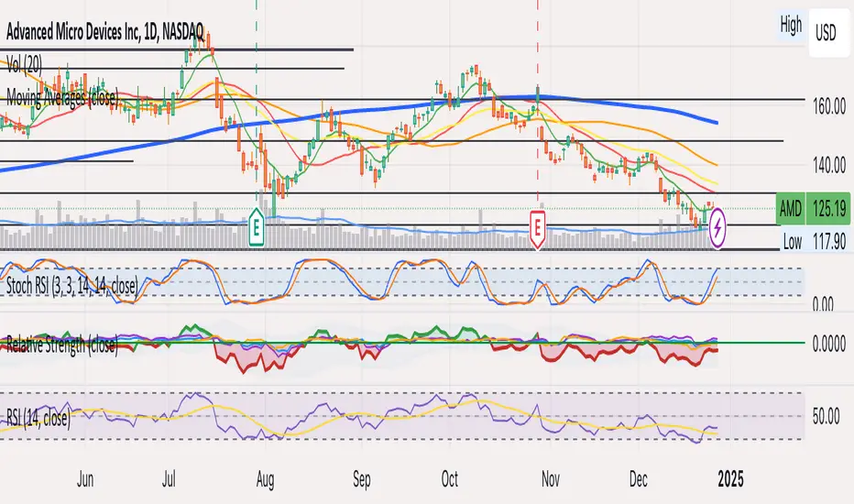Click the AMD price label 125.19
Image resolution: width=854 pixels, height=504 pixels.
coord(813,208)
